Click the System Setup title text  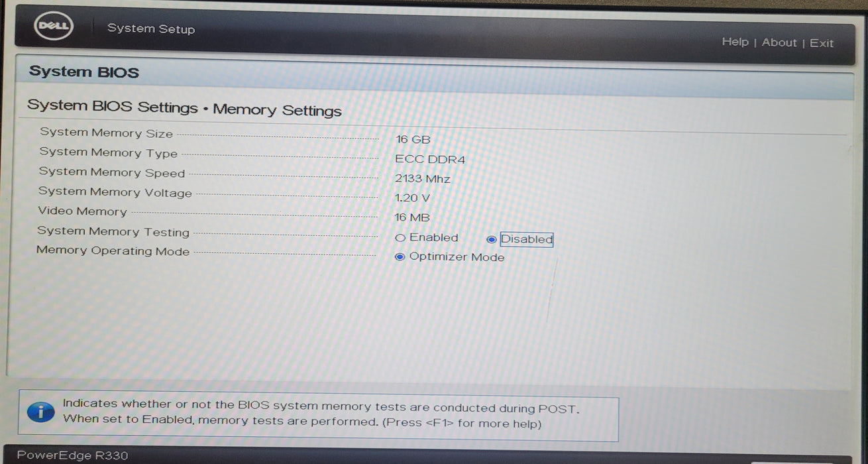(151, 29)
